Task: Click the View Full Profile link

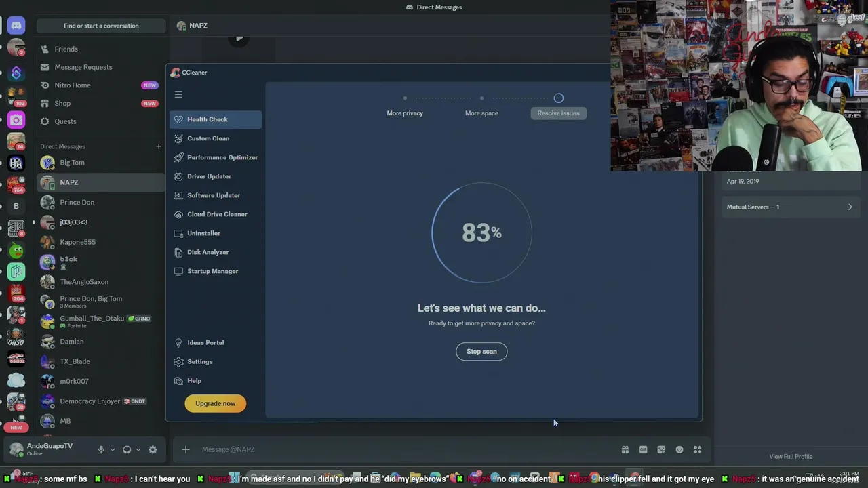Action: pos(791,457)
